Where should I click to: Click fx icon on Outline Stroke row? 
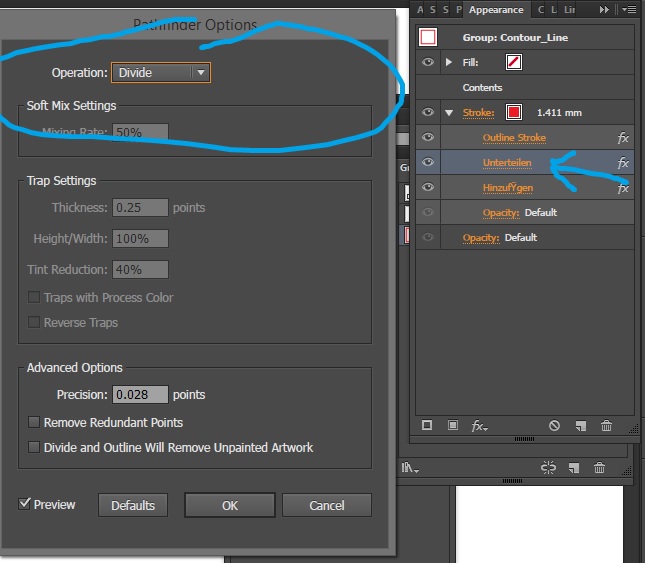click(623, 138)
